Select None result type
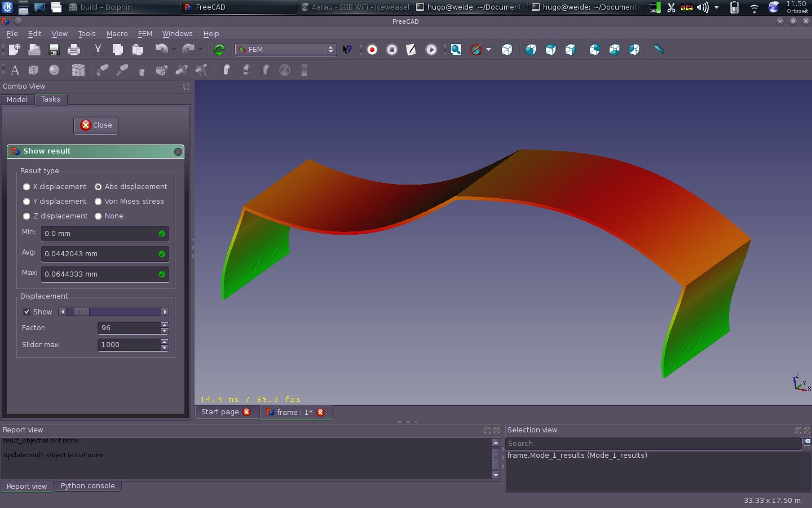 point(109,216)
